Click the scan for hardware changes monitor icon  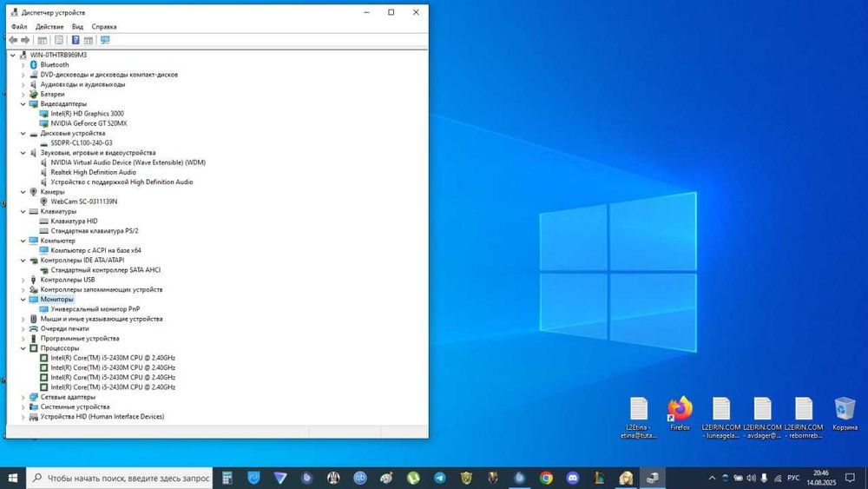[105, 40]
